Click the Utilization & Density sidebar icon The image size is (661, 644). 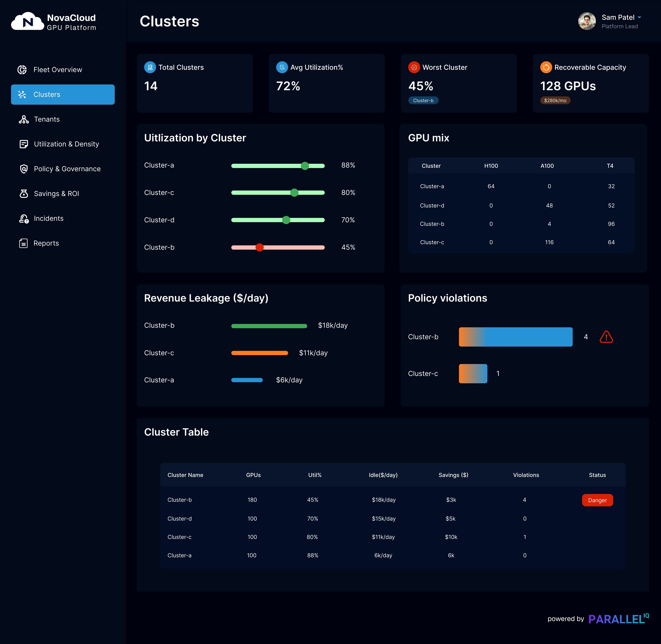pyautogui.click(x=24, y=144)
